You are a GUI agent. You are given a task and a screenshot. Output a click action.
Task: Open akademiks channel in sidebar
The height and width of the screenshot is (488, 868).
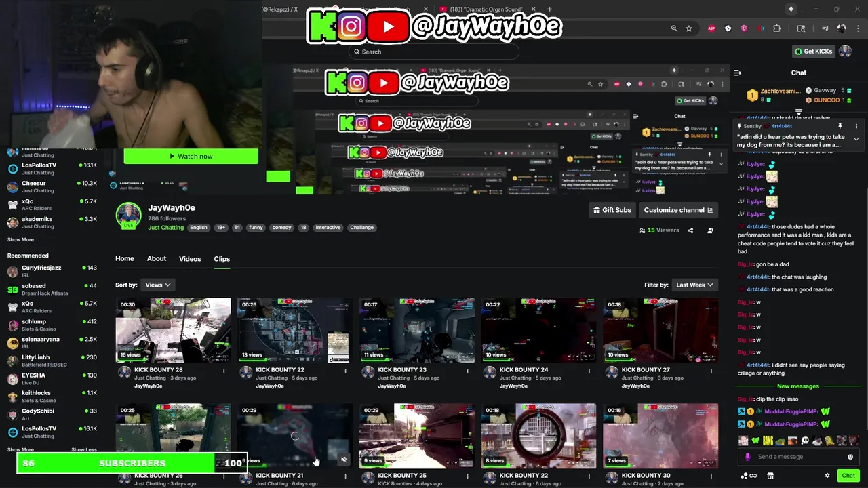coord(52,222)
